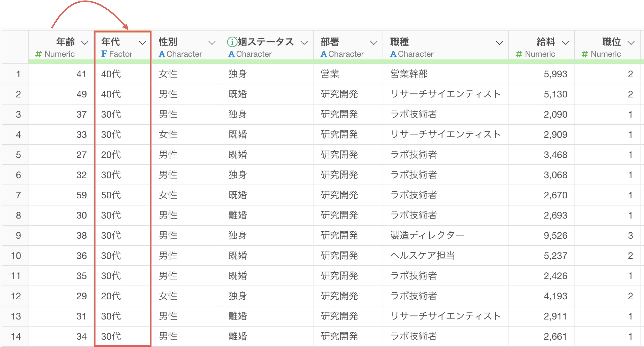644x347 pixels.
Task: Select the 職種 column header name
Action: (400, 42)
